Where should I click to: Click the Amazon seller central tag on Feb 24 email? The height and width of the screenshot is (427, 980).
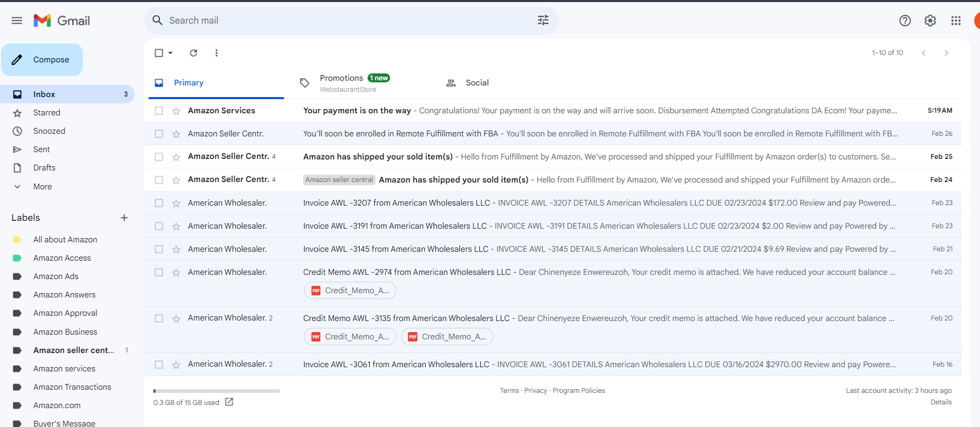click(x=339, y=180)
